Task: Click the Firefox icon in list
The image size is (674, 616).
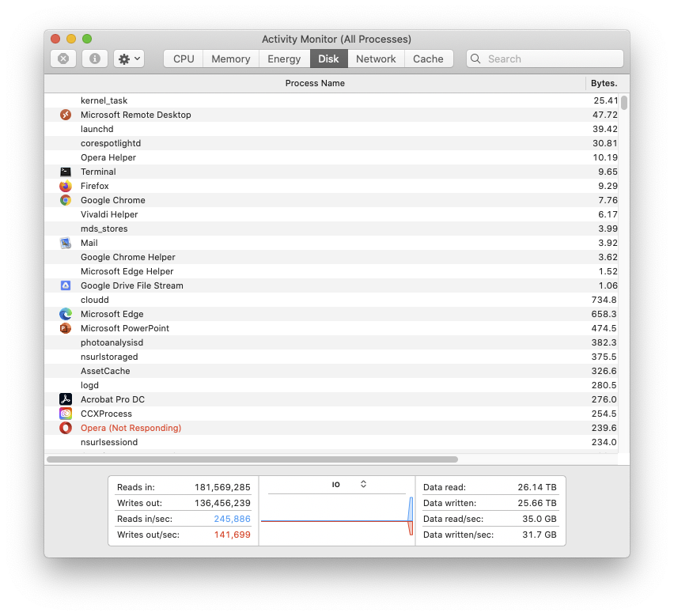Action: click(66, 186)
